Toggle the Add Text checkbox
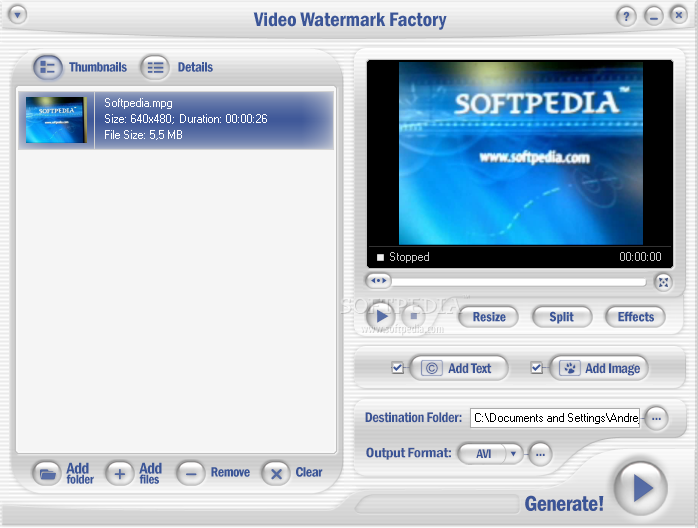The width and height of the screenshot is (698, 528). [397, 368]
